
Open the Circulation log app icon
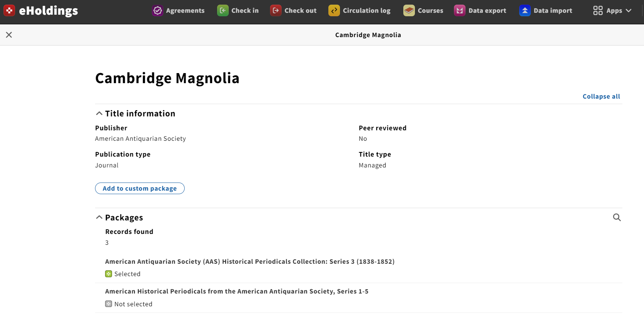334,10
